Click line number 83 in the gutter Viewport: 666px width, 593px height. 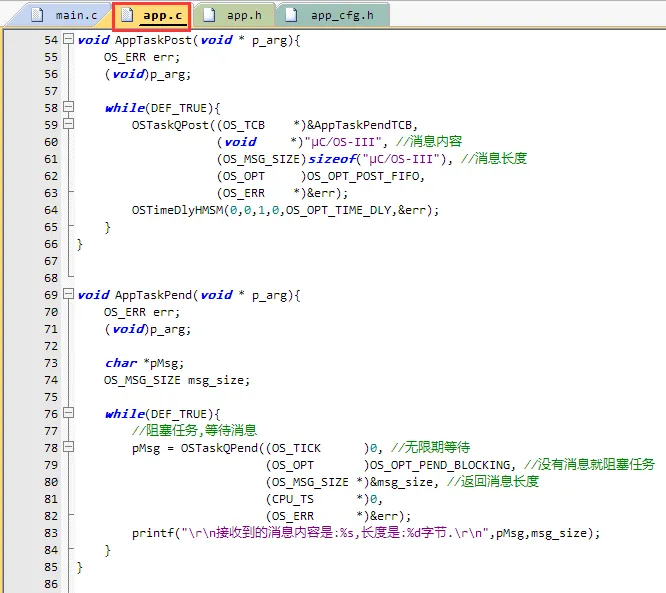pos(50,532)
